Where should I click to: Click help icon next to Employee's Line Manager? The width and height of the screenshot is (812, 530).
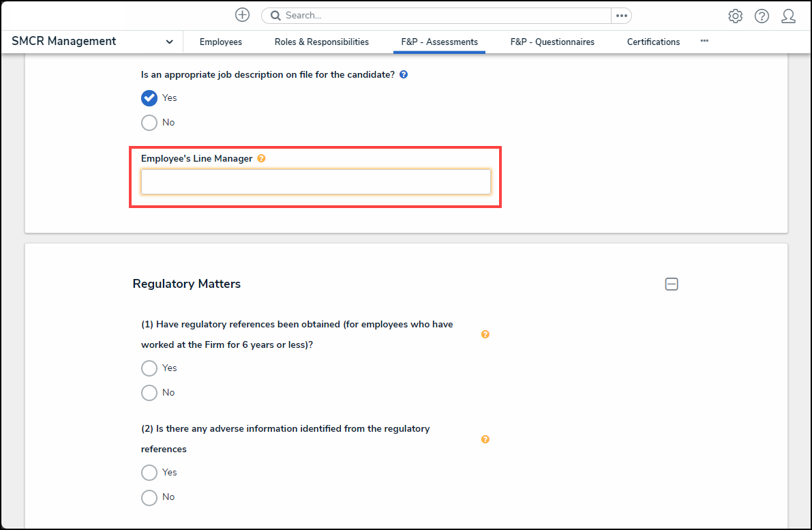[261, 158]
